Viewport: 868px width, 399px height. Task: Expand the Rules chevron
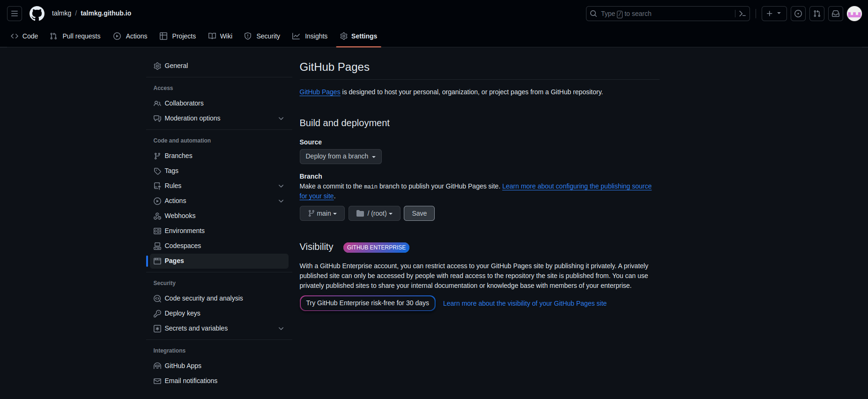click(x=281, y=186)
